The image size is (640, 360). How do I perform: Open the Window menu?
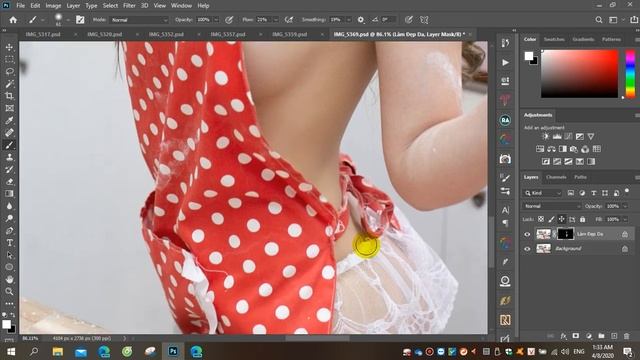click(181, 6)
